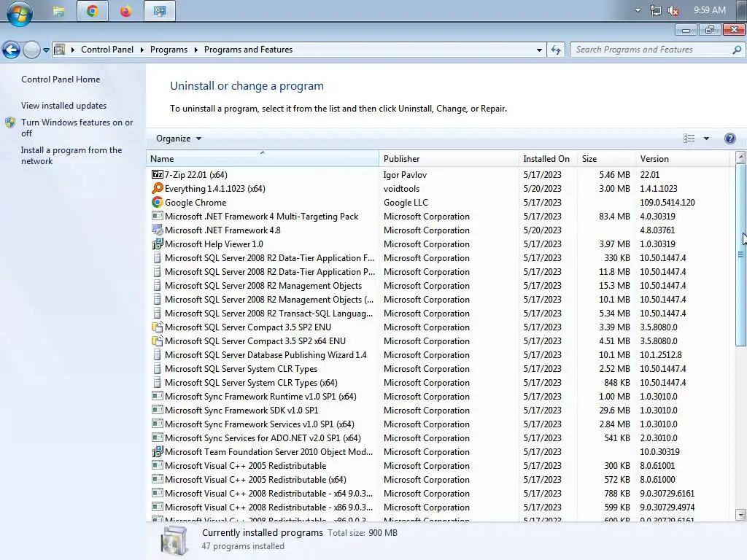Screen dimensions: 747x560
Task: Click the change view icon
Action: point(689,139)
